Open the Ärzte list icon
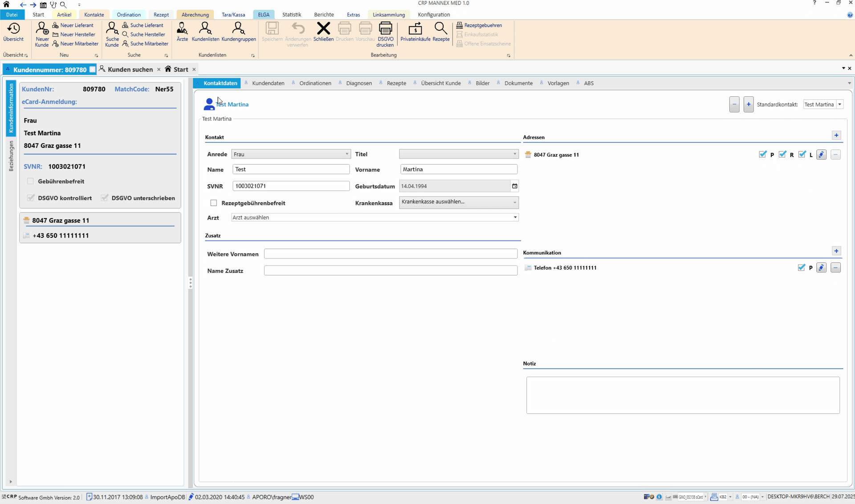The image size is (855, 504). 182,32
